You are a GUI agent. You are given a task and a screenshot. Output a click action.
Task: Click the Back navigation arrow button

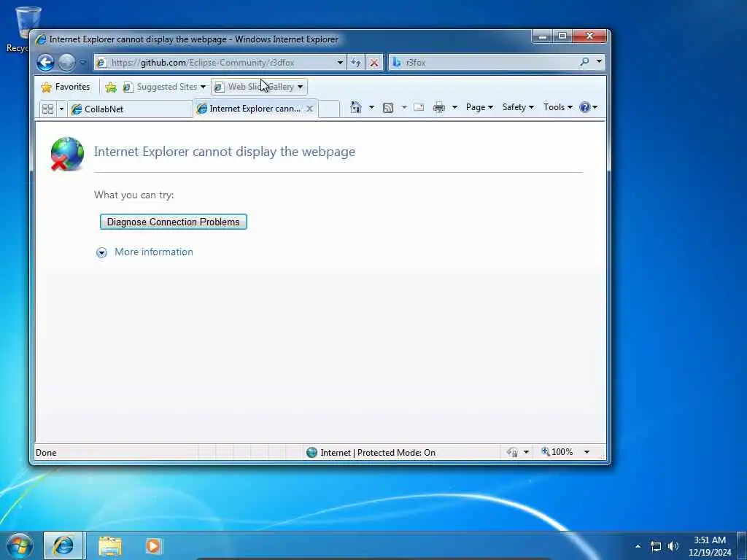click(x=45, y=63)
